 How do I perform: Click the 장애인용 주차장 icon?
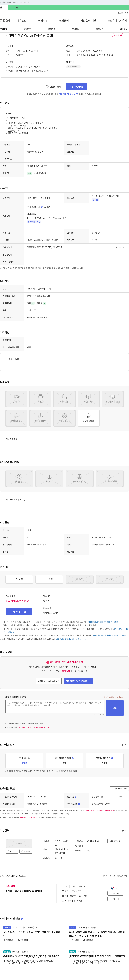(19, 479)
